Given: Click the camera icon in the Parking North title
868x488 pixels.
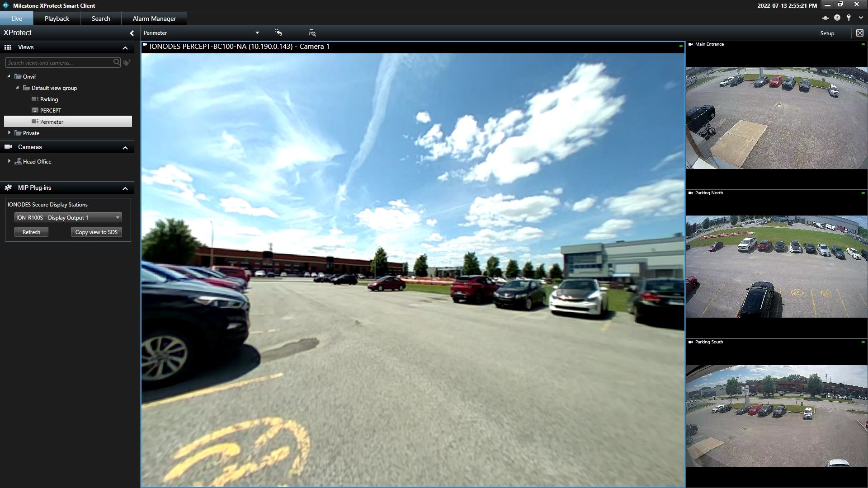Looking at the screenshot, I should click(x=691, y=193).
